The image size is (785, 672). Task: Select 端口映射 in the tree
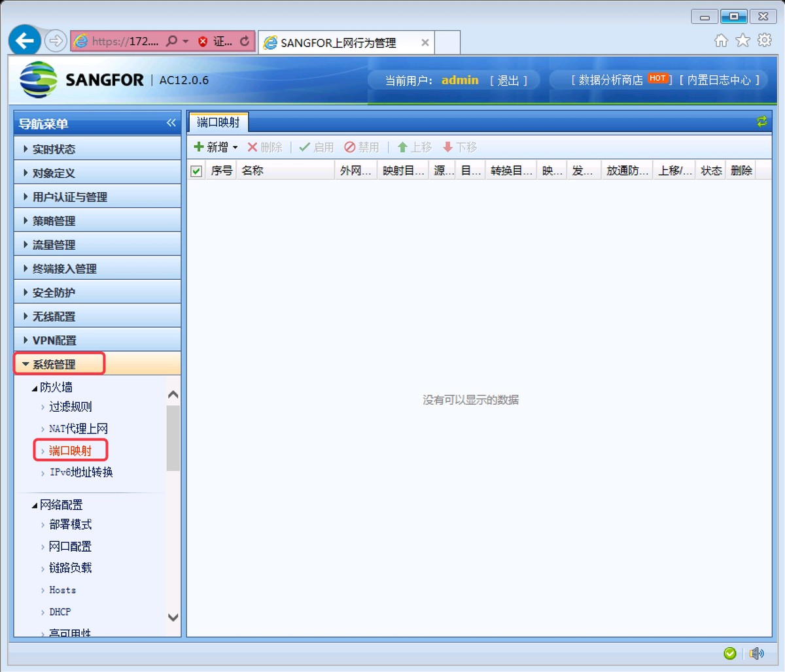click(70, 450)
